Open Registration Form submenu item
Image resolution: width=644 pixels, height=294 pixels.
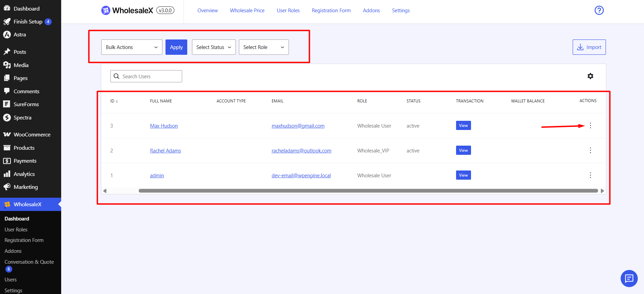[x=24, y=240]
